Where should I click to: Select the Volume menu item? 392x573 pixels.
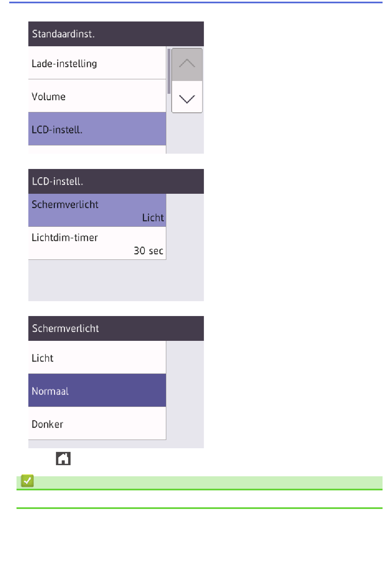97,96
